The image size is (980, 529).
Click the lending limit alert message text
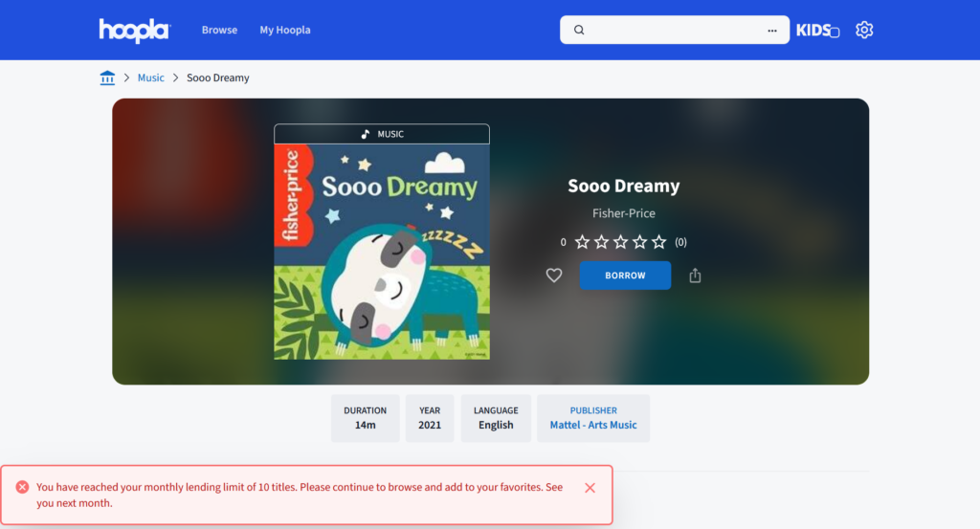click(x=300, y=495)
